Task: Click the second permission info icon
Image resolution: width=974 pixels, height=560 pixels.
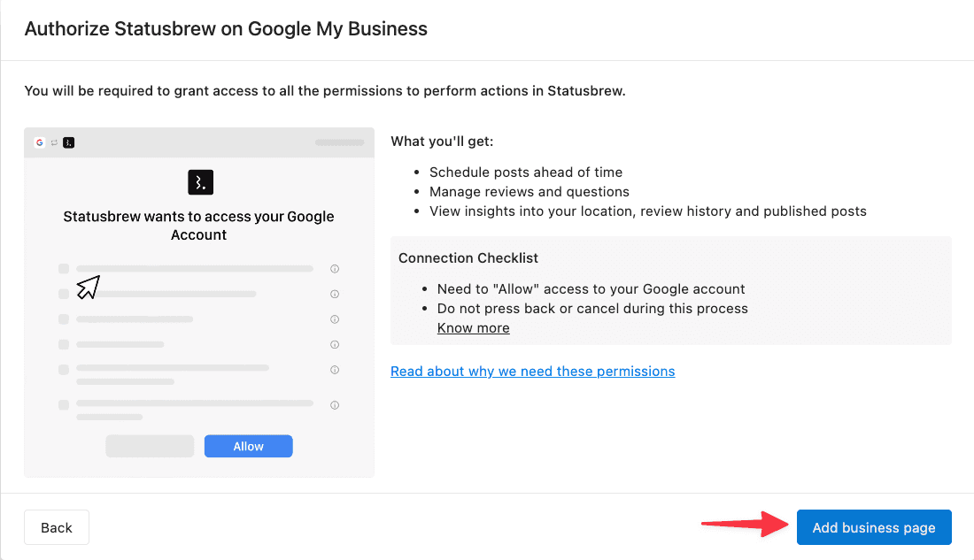Action: pos(335,295)
